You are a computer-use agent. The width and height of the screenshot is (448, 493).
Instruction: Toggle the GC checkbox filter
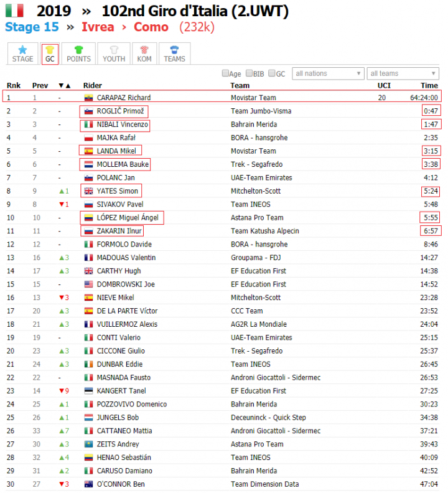pyautogui.click(x=272, y=73)
